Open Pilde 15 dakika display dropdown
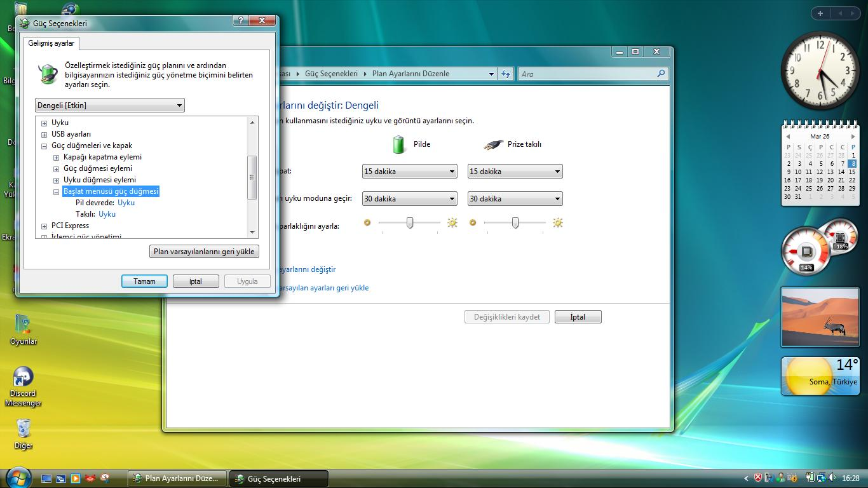 click(409, 172)
